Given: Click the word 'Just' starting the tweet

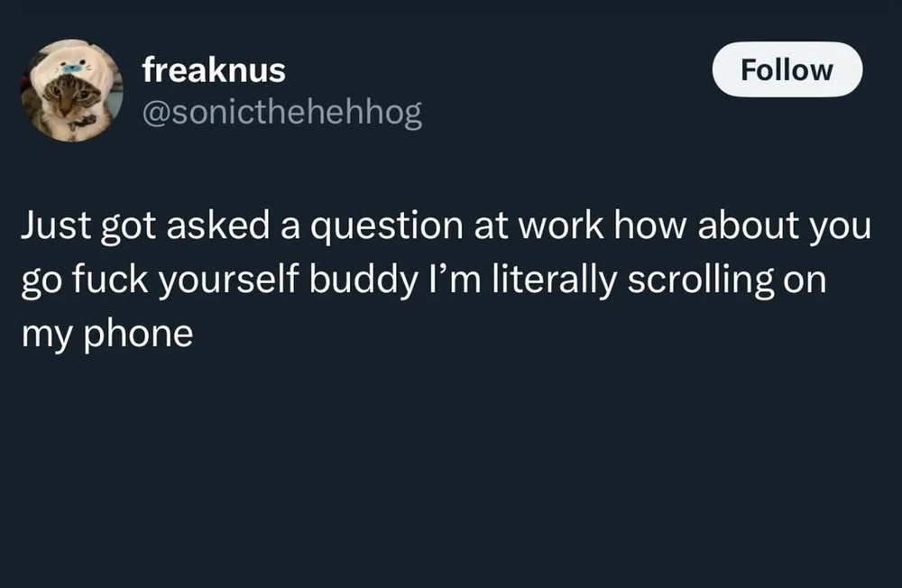Looking at the screenshot, I should [x=51, y=227].
